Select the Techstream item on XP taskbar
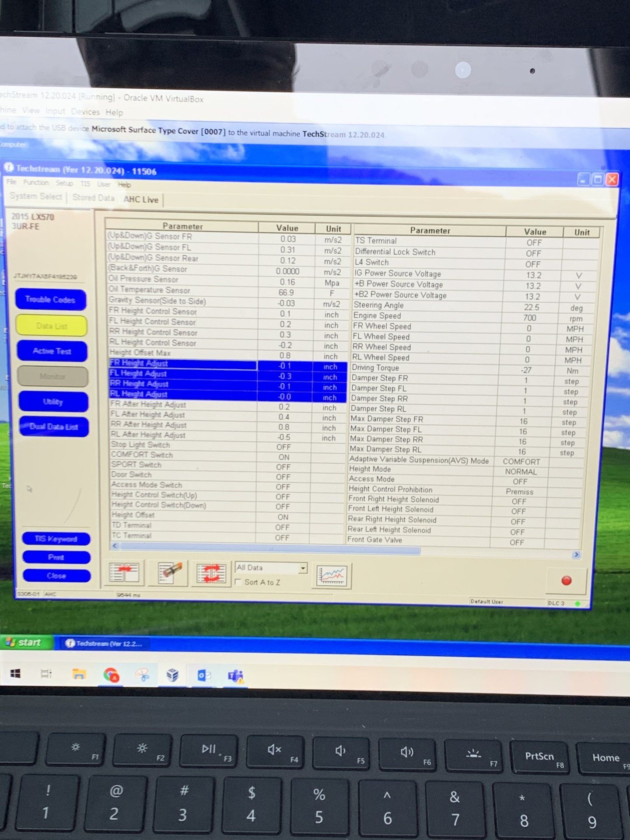The image size is (630, 840). tap(104, 644)
